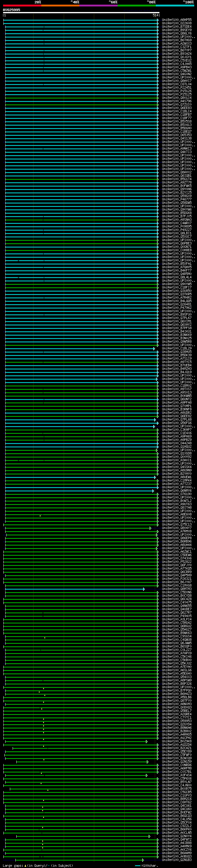Select the UniRef100_Q0JGY1 label

pyautogui.click(x=177, y=57)
